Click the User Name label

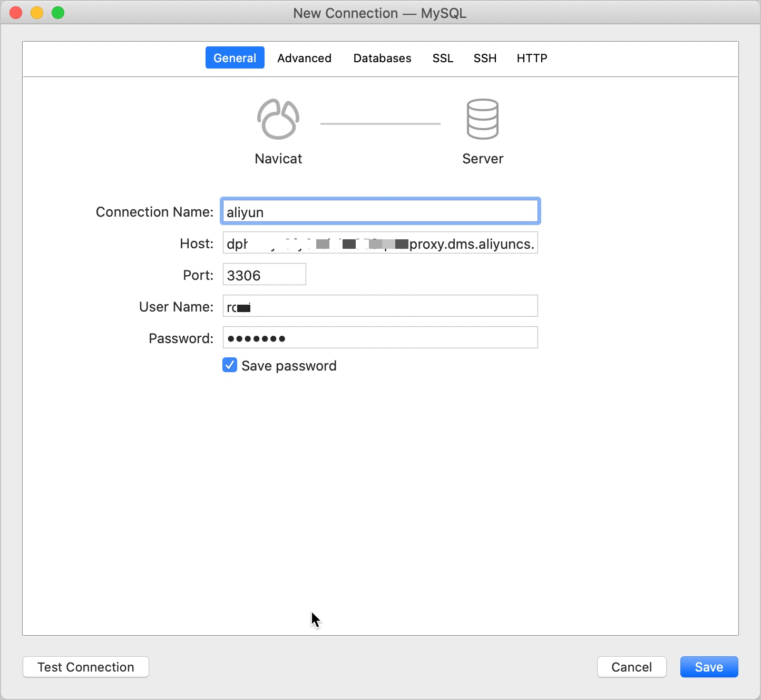click(x=176, y=307)
